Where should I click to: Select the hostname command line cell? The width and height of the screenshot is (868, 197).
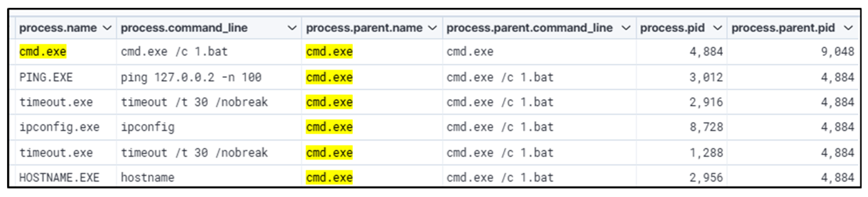click(148, 177)
